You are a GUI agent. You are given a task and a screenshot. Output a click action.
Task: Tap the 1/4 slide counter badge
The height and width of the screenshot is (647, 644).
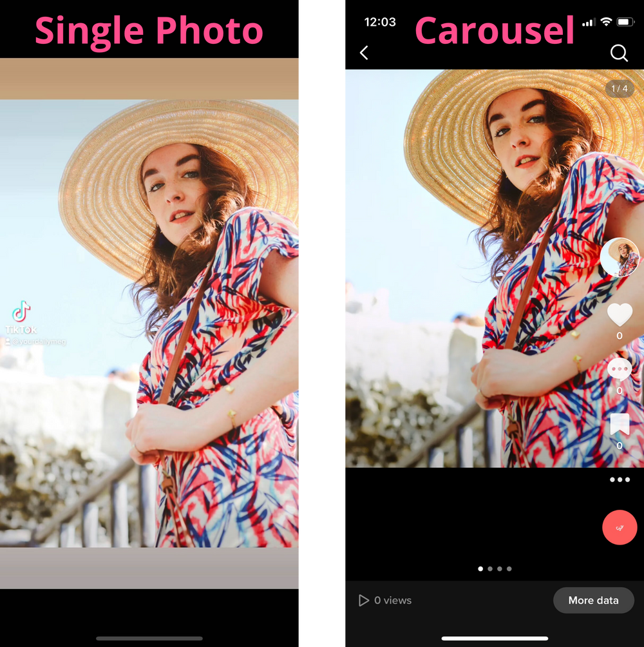620,88
